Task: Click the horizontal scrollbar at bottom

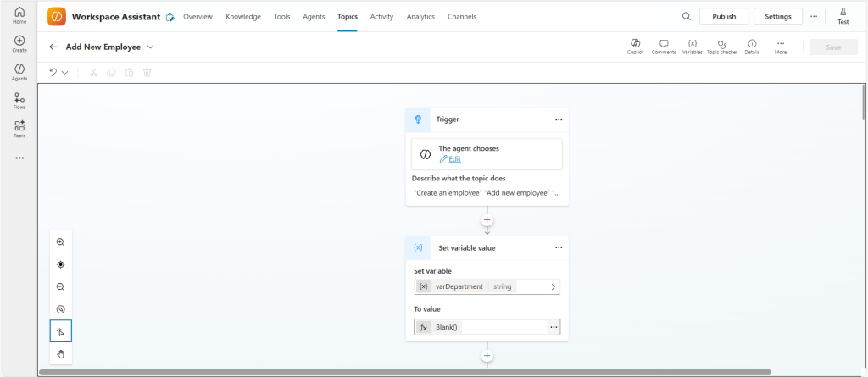Action: point(404,372)
